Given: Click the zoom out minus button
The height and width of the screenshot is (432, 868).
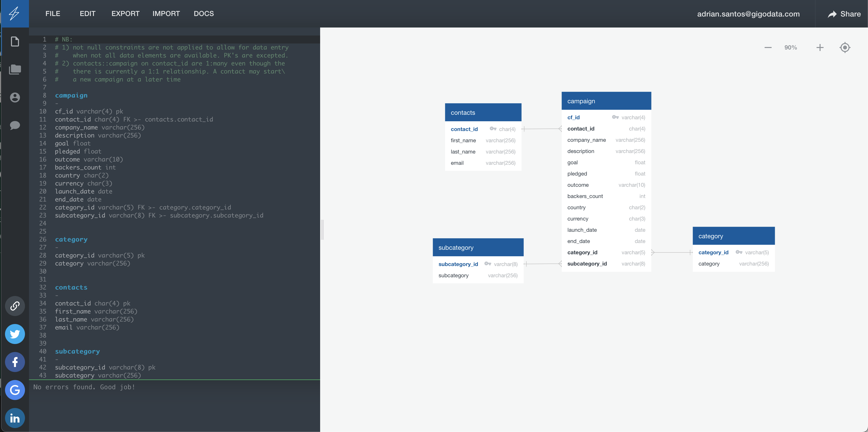Looking at the screenshot, I should coord(768,48).
